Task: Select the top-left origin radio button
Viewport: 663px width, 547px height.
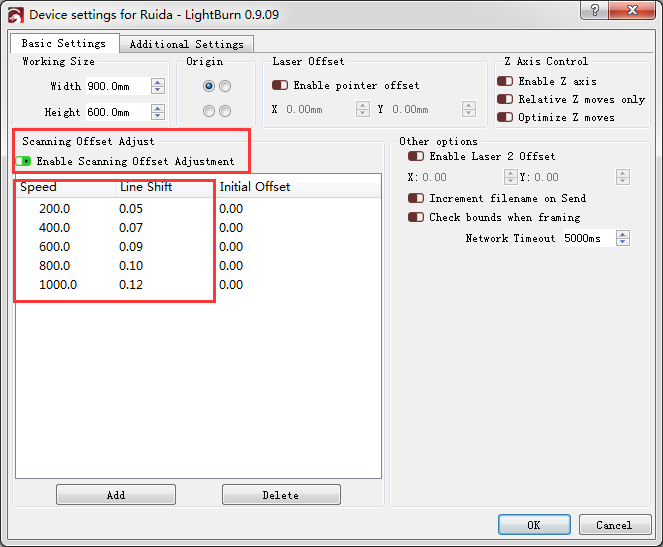Action: 209,86
